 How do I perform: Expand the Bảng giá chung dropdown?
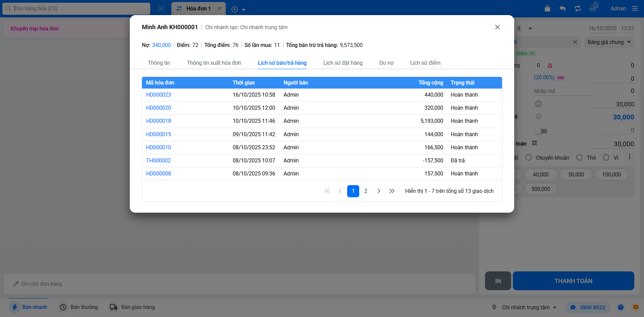609,42
